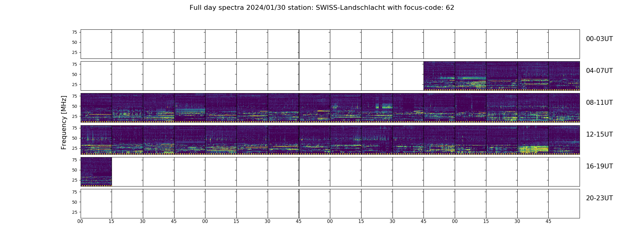
Task: Open the 08:15–08:30 spectrogram in 08-11UT row
Action: pyautogui.click(x=127, y=108)
